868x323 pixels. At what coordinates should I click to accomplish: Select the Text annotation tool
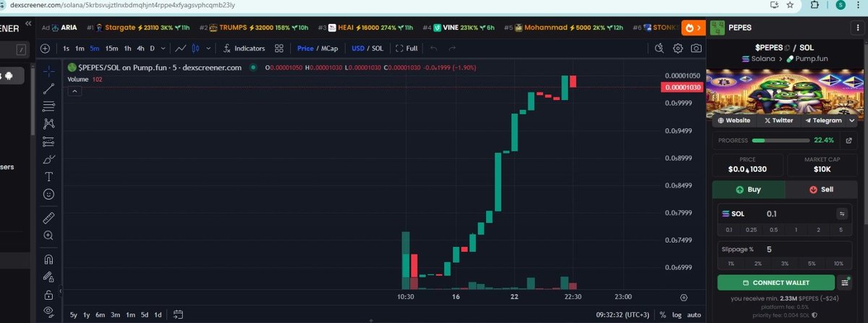click(48, 176)
